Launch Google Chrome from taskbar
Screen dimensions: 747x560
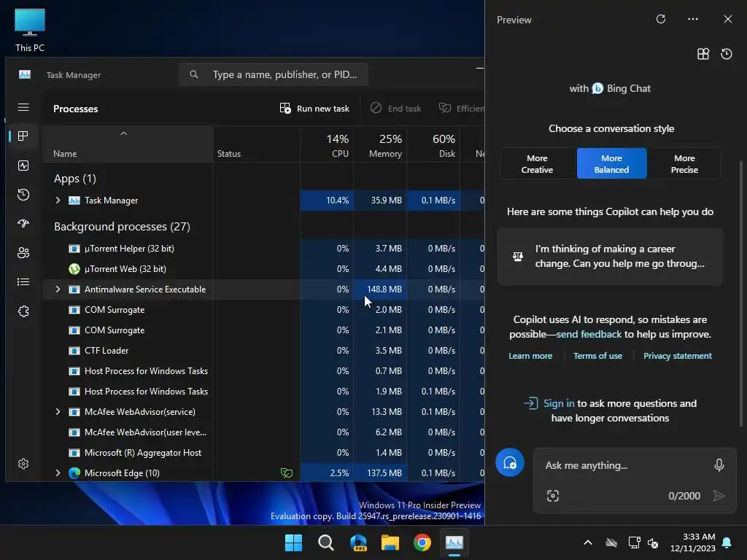422,542
